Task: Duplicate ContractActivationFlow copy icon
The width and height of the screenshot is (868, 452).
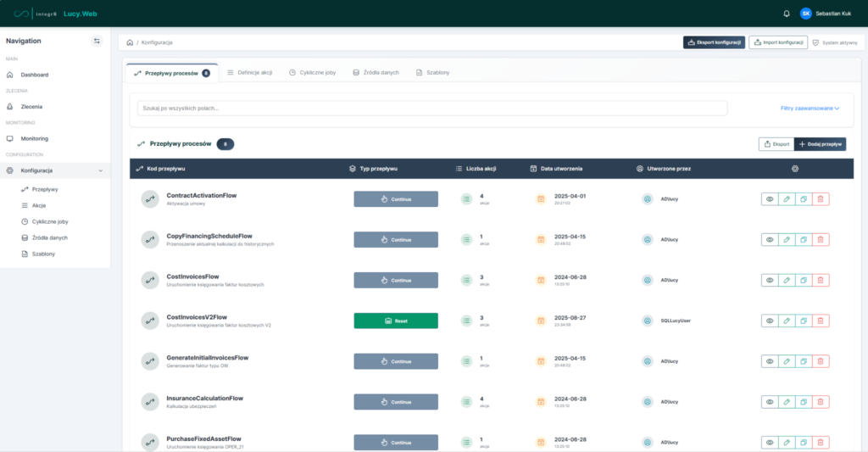Action: tap(804, 198)
